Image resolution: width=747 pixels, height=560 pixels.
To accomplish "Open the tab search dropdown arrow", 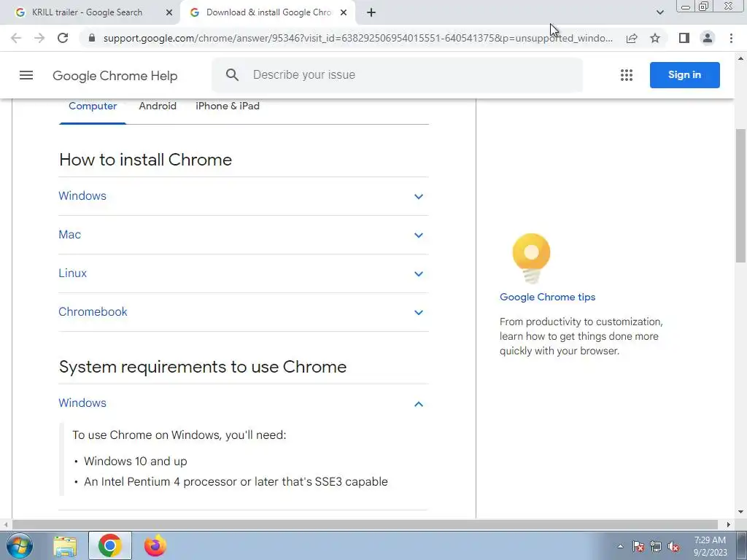I will pos(659,12).
